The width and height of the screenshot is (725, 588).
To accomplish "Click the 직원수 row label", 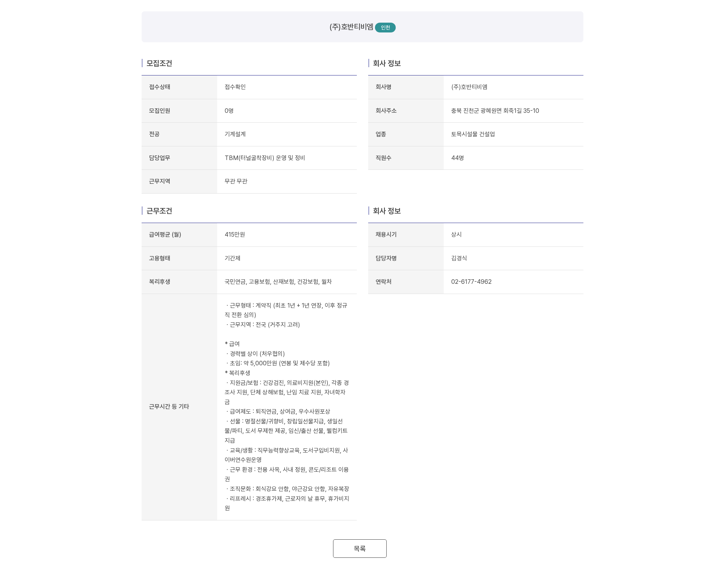I will click(x=384, y=158).
